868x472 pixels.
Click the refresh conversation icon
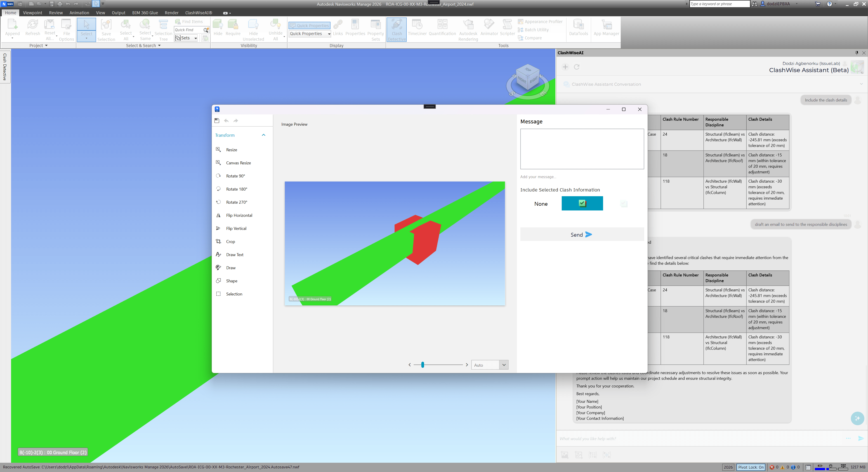point(577,67)
